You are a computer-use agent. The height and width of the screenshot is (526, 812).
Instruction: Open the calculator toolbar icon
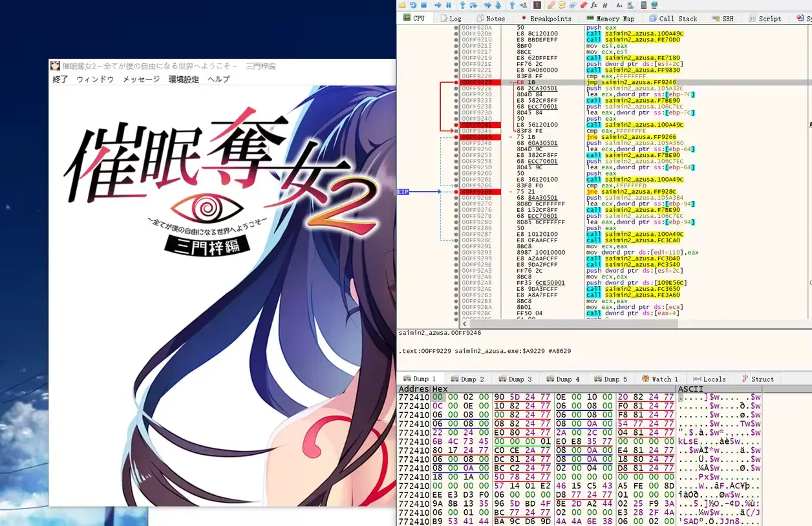tap(643, 5)
